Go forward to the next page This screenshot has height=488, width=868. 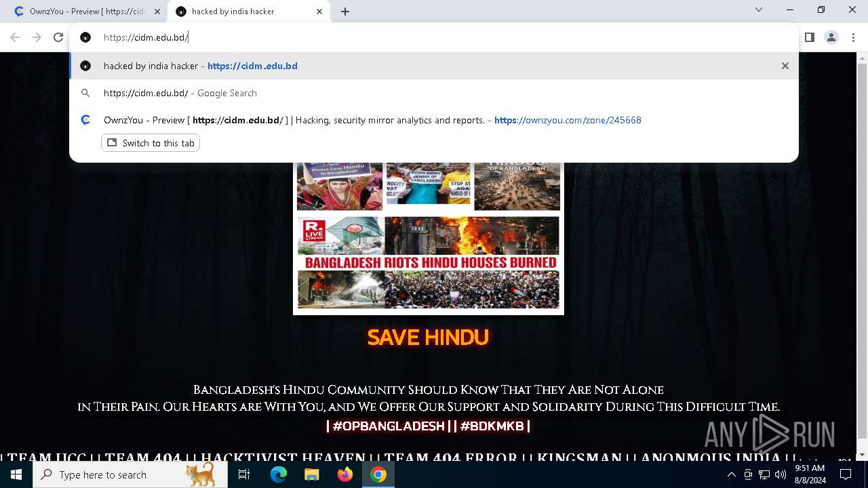[x=37, y=37]
